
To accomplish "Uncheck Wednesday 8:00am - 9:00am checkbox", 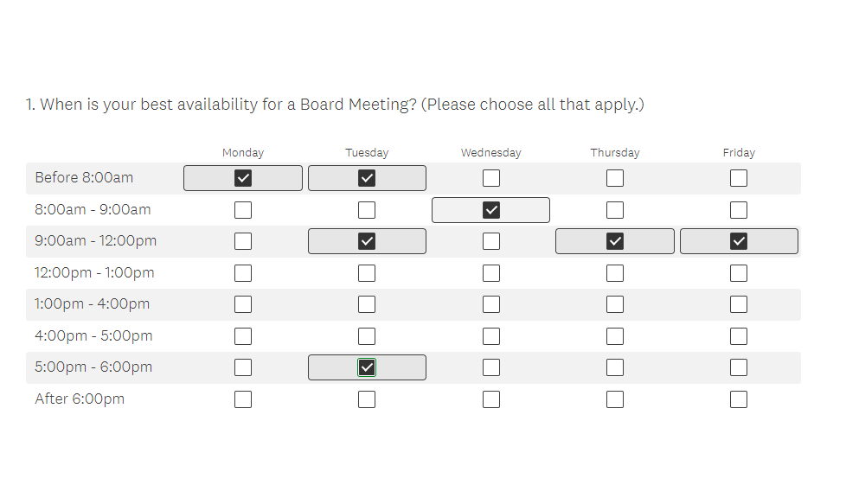I will point(491,210).
